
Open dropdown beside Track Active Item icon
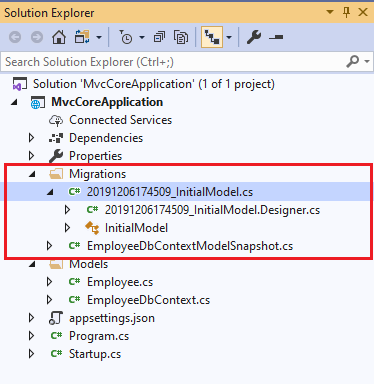(229, 37)
